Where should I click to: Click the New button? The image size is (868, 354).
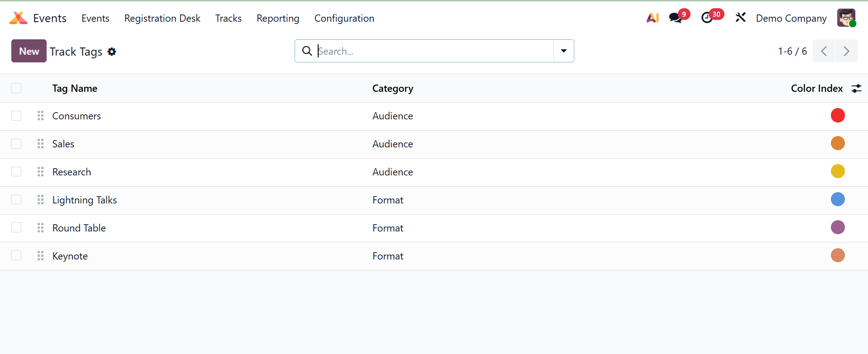point(29,51)
